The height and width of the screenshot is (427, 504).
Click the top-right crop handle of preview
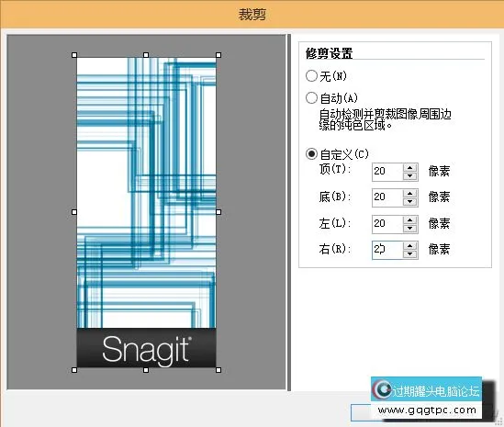pos(218,55)
